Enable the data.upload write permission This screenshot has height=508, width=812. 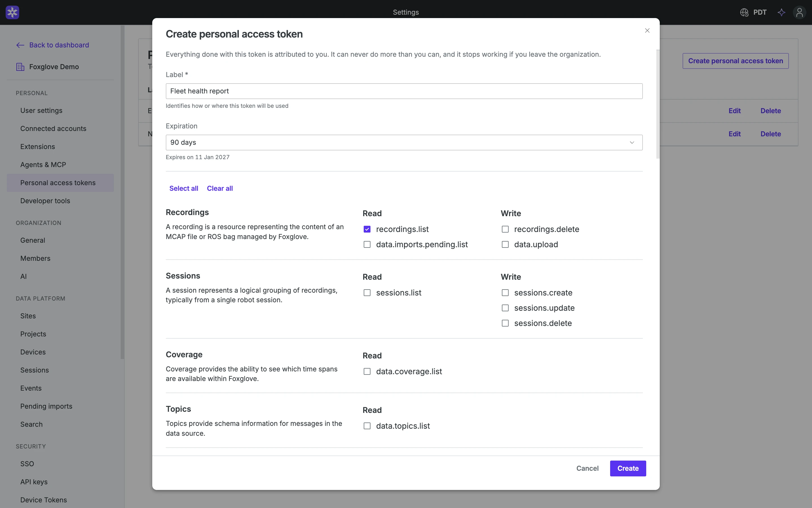pos(505,245)
